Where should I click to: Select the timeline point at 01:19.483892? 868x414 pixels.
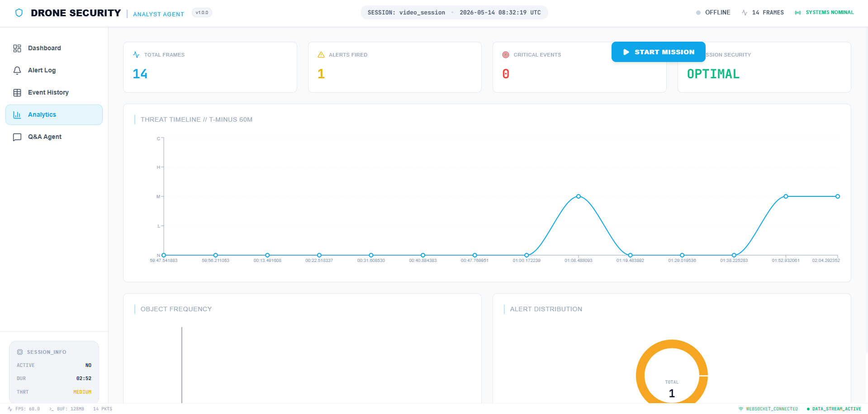tap(630, 255)
